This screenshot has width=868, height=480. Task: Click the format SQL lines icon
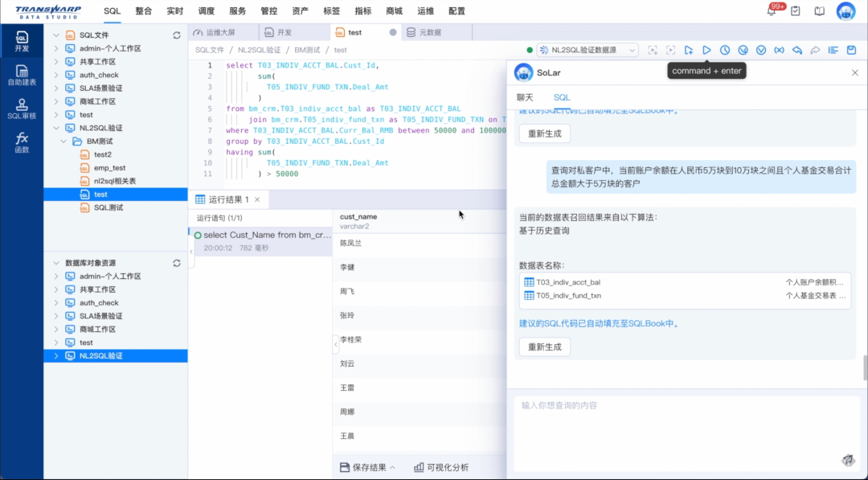[x=833, y=50]
